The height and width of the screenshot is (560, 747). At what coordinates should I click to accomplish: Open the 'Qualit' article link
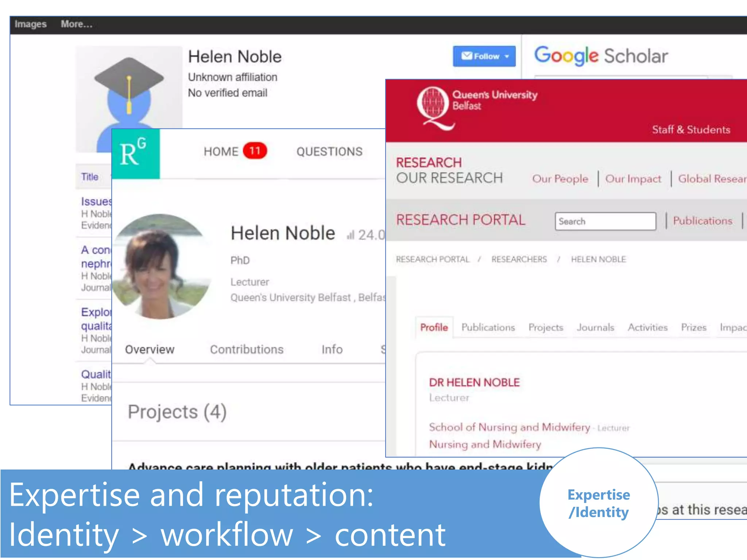click(x=96, y=374)
